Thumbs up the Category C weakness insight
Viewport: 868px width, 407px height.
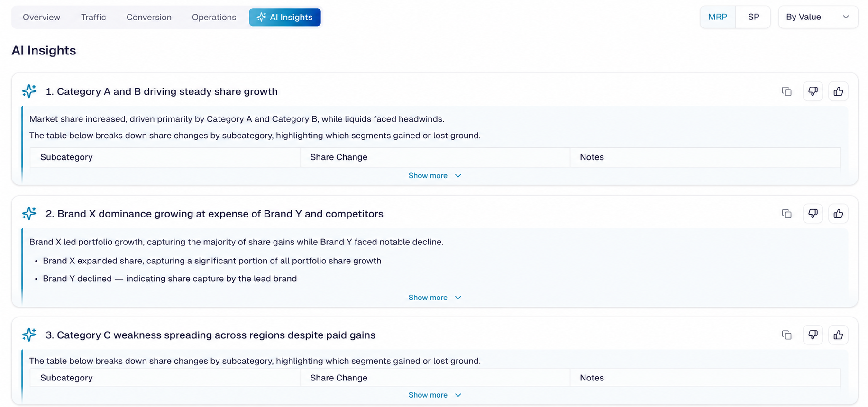[838, 335]
